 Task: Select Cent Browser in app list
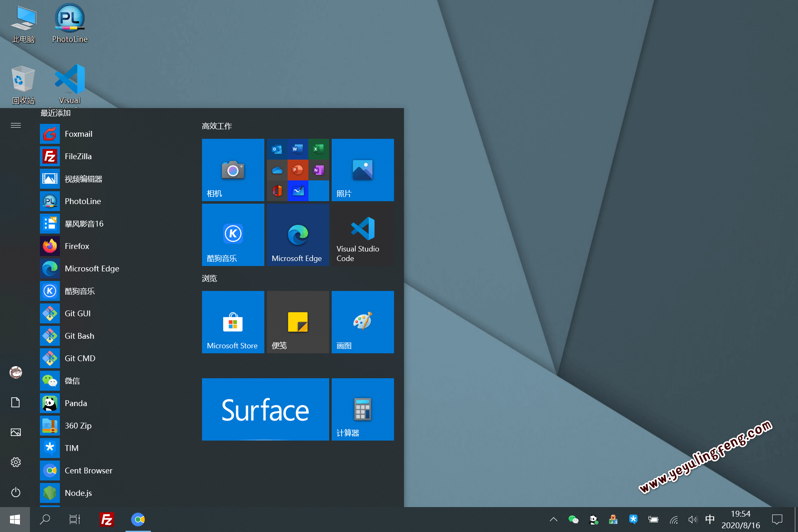88,470
